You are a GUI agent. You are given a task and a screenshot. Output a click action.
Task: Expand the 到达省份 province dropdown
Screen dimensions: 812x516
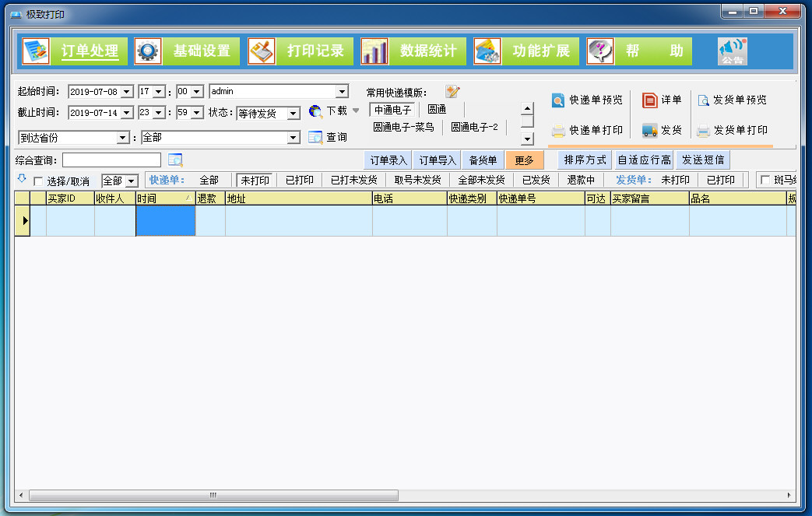(123, 137)
